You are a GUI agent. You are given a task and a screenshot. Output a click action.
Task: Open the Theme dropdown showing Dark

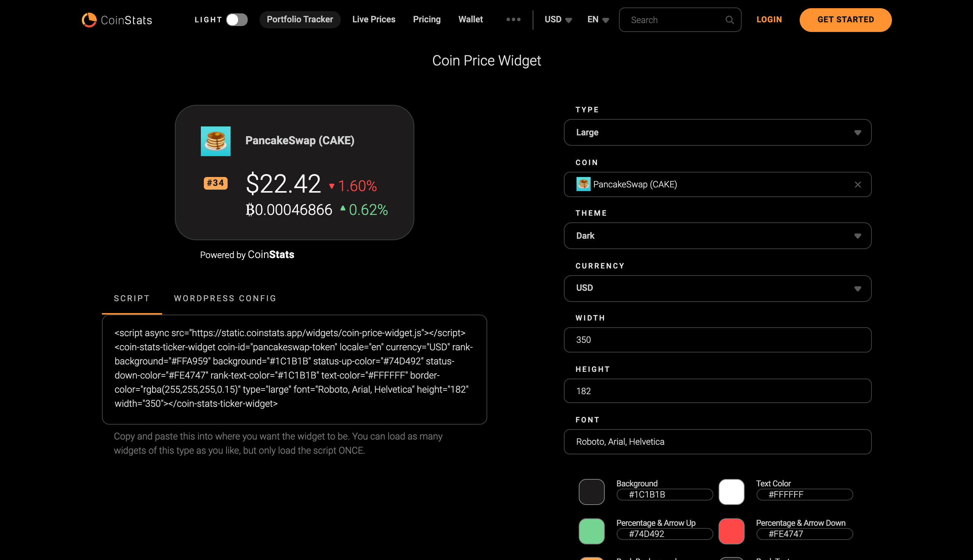click(x=717, y=236)
